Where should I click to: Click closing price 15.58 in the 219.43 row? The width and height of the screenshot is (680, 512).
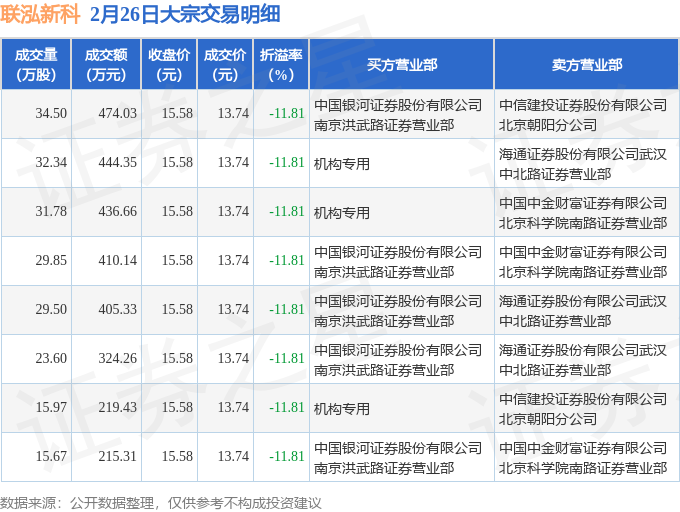pyautogui.click(x=177, y=408)
